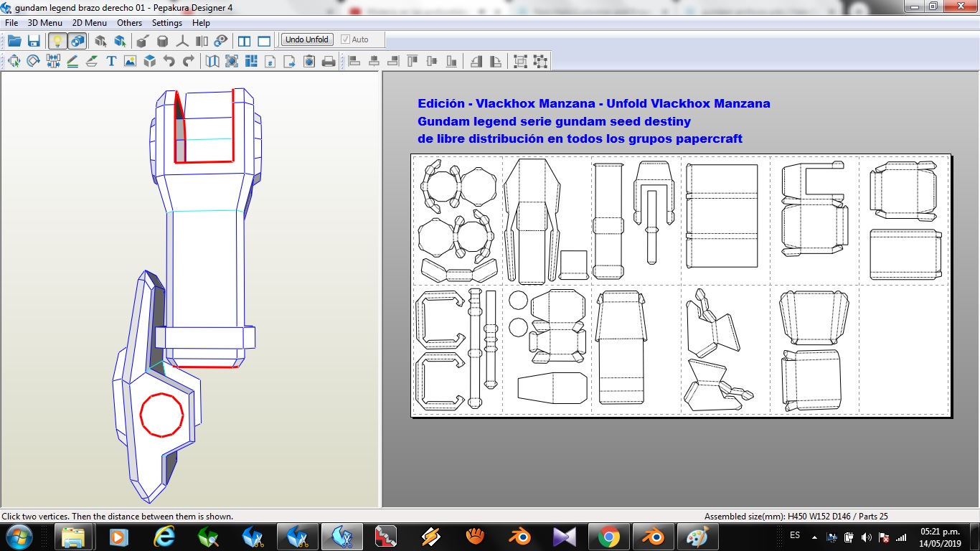Choose the cube with knife cut-edge tool
Screen dimensions: 980x551
point(143,40)
